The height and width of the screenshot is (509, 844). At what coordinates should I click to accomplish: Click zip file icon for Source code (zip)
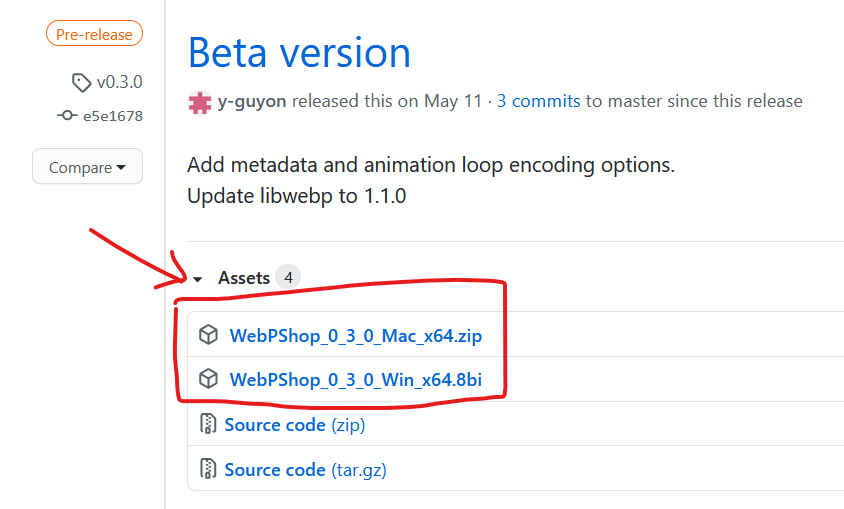208,424
